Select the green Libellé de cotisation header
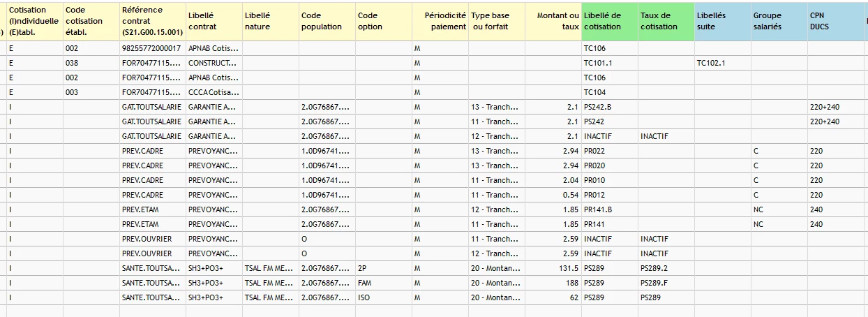Screen dimensions: 868x317 click(609, 21)
